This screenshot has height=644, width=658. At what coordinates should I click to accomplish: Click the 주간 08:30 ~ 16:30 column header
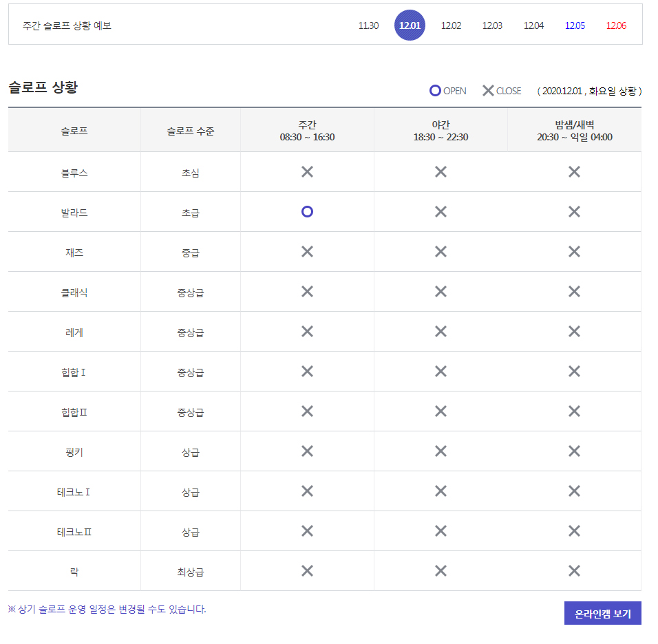point(307,131)
